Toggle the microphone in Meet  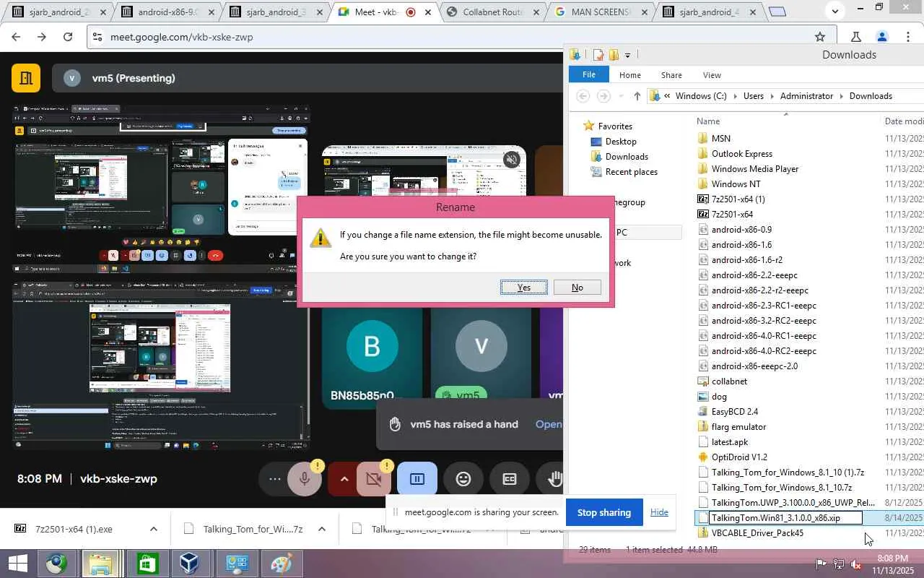305,478
